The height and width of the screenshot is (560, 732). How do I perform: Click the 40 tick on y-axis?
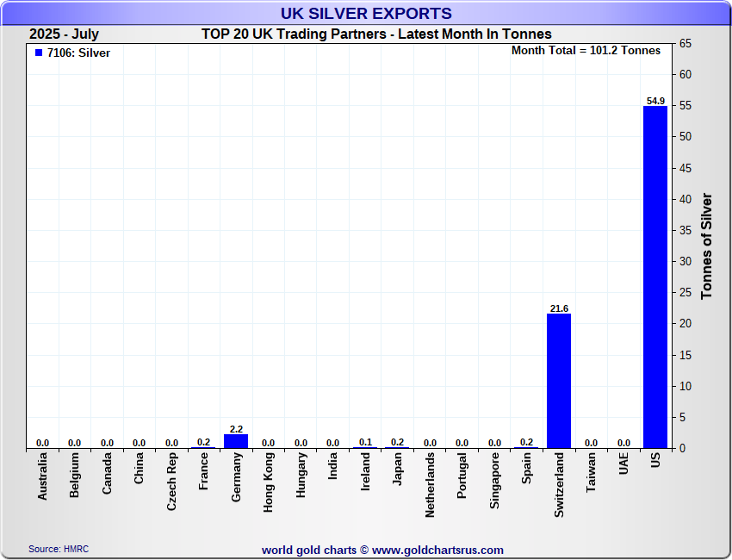coord(685,199)
